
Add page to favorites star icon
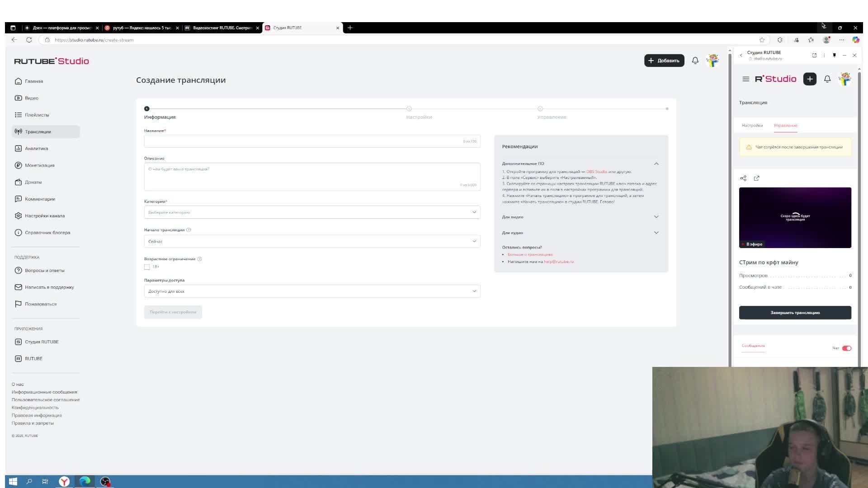tap(762, 40)
